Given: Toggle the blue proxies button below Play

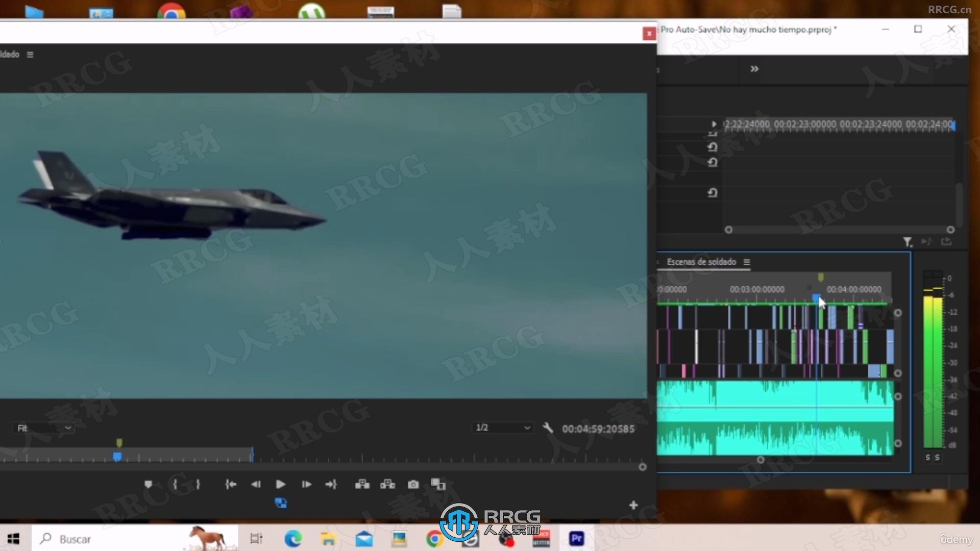Looking at the screenshot, I should coord(281,503).
